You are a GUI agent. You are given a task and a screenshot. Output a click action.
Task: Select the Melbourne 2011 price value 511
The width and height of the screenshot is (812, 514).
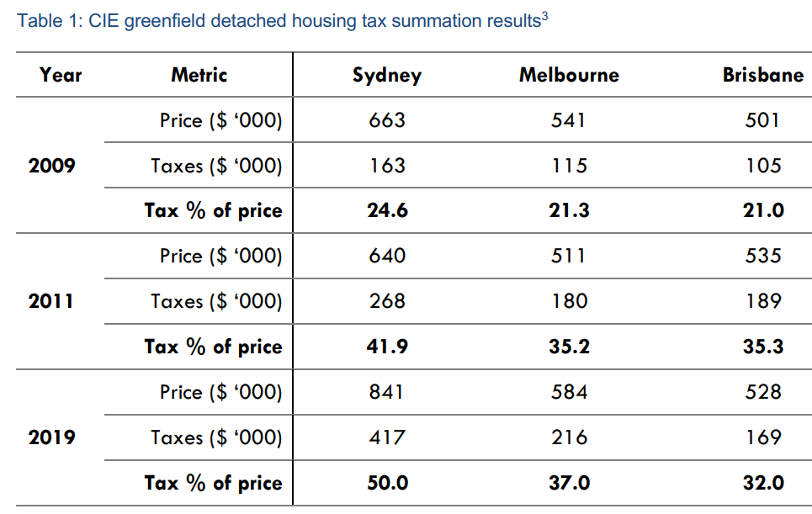tap(569, 256)
